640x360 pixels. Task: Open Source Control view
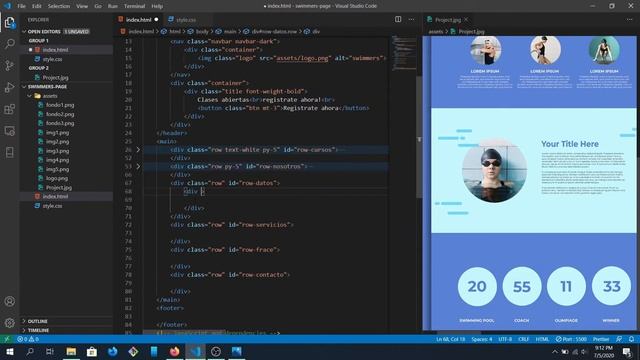[x=9, y=65]
